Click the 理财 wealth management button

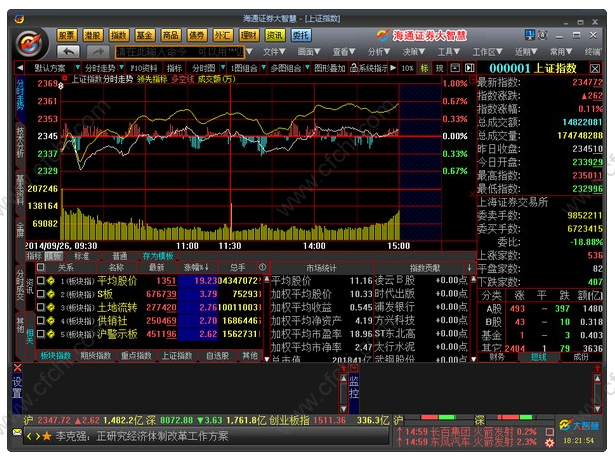249,36
